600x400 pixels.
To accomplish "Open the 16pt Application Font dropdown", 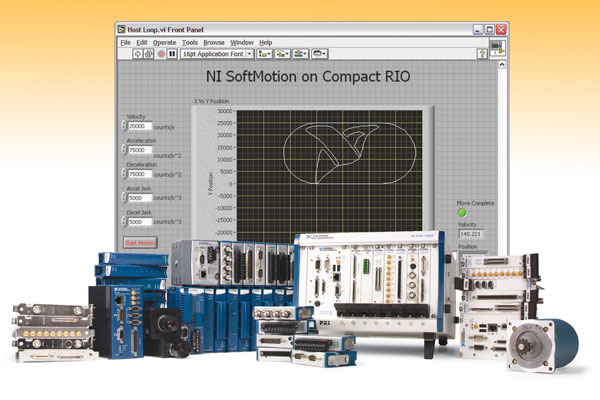I will 211,54.
